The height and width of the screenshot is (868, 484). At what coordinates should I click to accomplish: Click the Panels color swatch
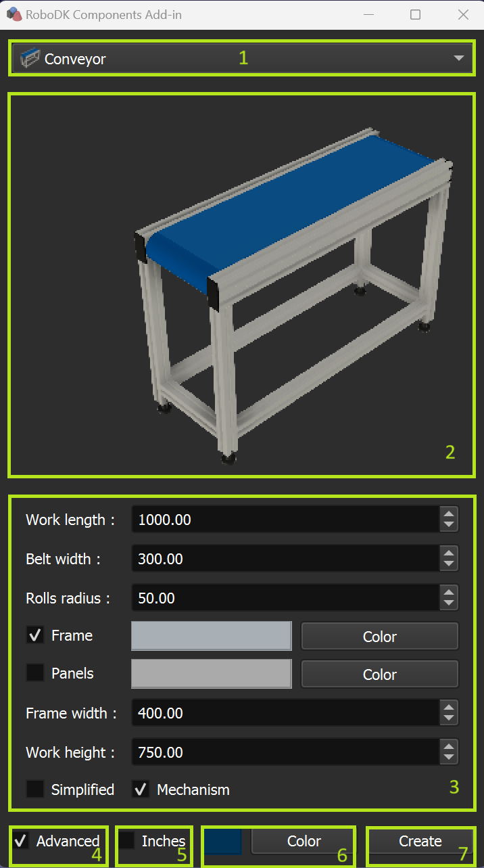[x=212, y=675]
